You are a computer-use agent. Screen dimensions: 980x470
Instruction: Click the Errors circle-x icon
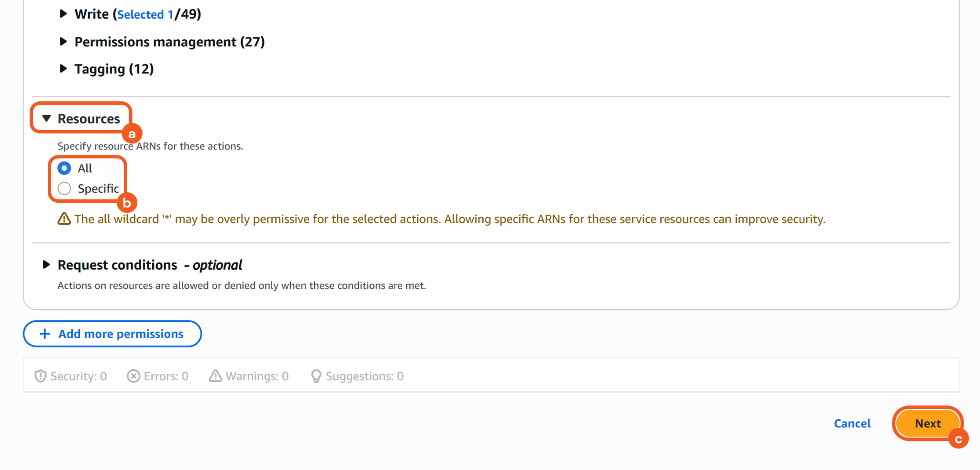click(133, 376)
